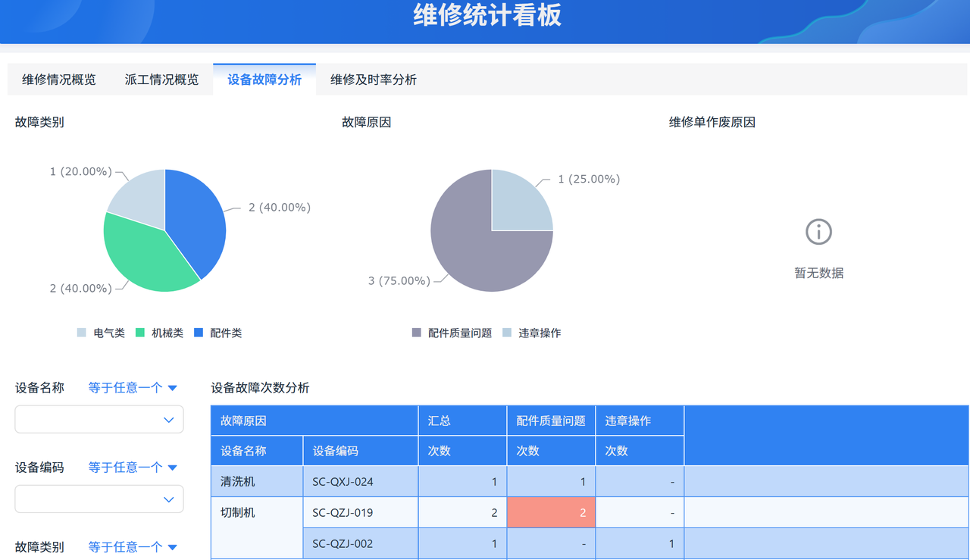Click the 违章操作 count cell for SC-QZJ-002
This screenshot has height=560, width=970.
click(x=640, y=544)
